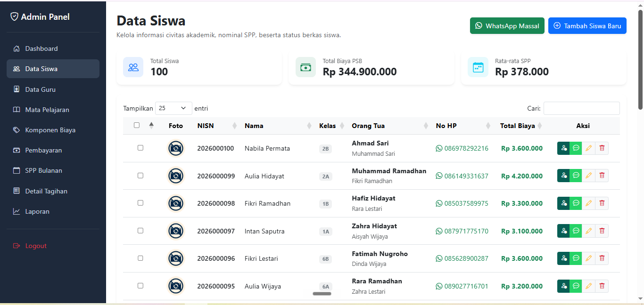The width and height of the screenshot is (644, 305).
Task: Delete Nabila Permata with trash icon
Action: point(602,148)
